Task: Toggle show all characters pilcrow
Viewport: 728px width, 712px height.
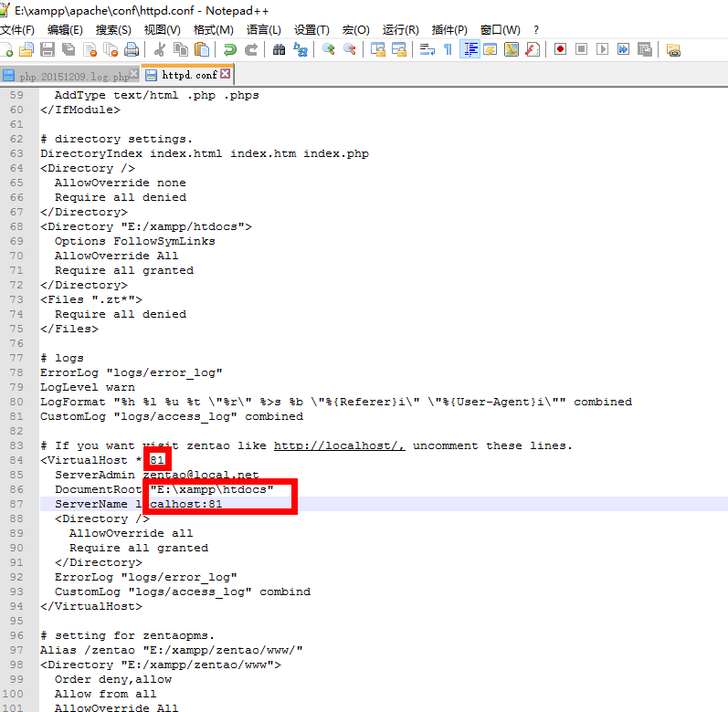Action: pos(448,49)
